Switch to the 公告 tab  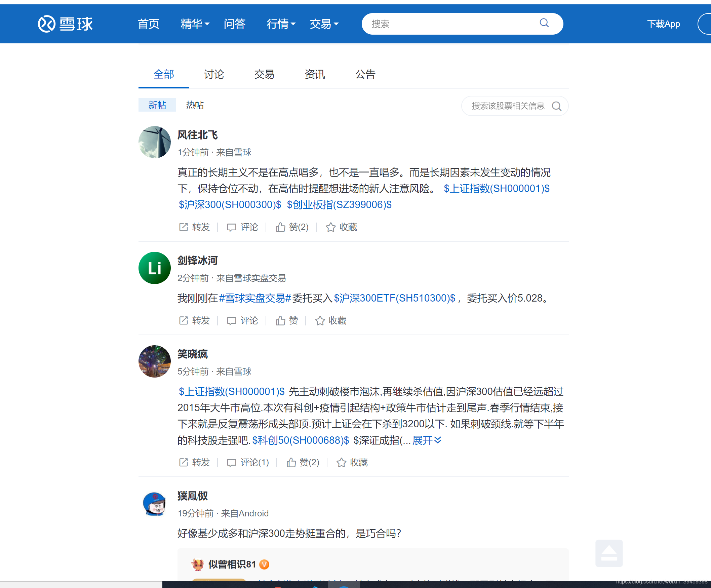coord(365,74)
